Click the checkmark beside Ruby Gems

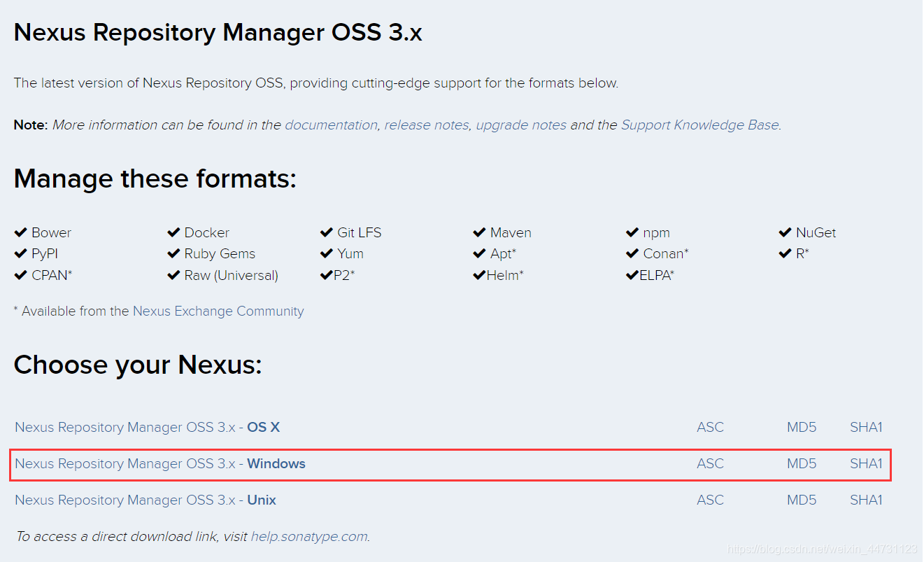173,253
